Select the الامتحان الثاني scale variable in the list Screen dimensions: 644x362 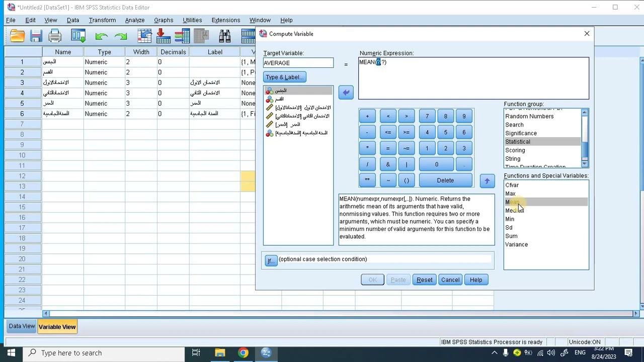click(x=298, y=116)
